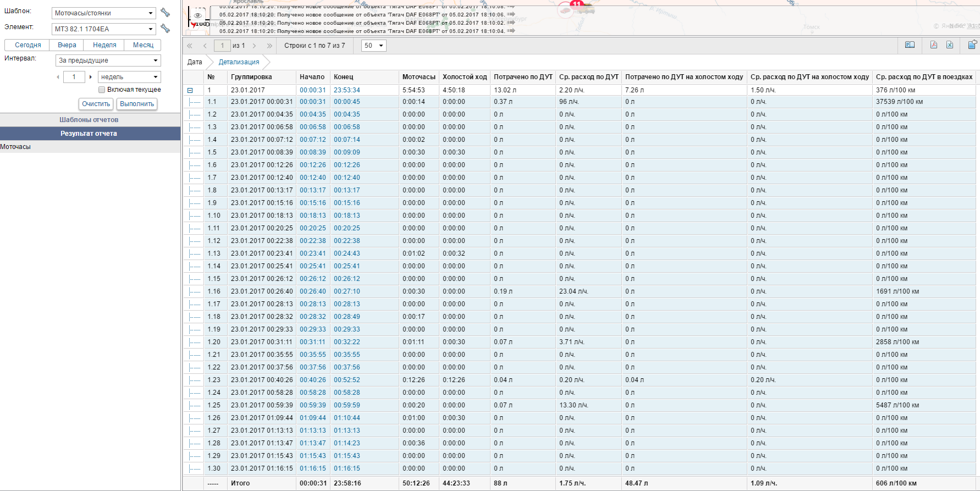Enable the Включая текущее checkbox
Screen dimensions: 980x491
click(102, 90)
